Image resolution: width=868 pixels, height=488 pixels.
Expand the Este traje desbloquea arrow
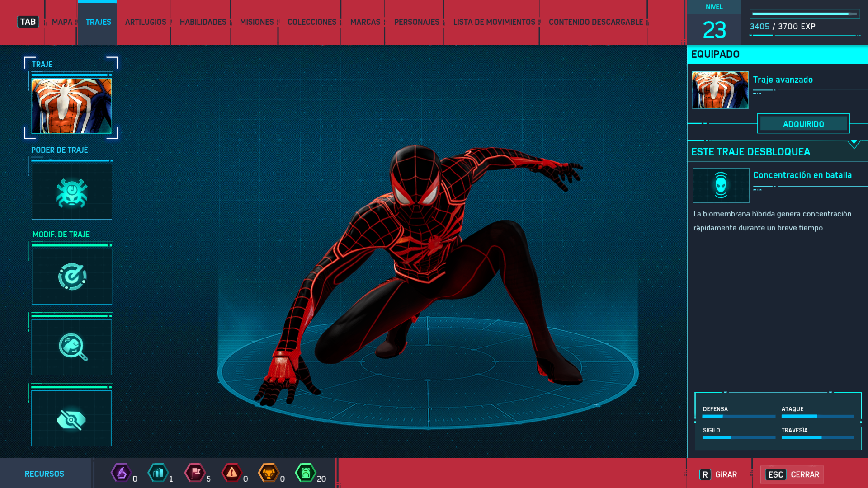coord(854,144)
